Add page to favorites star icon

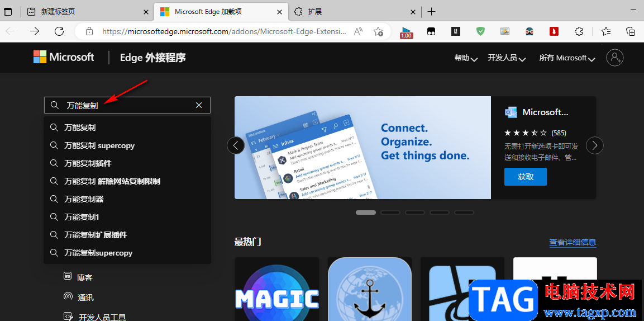(378, 31)
